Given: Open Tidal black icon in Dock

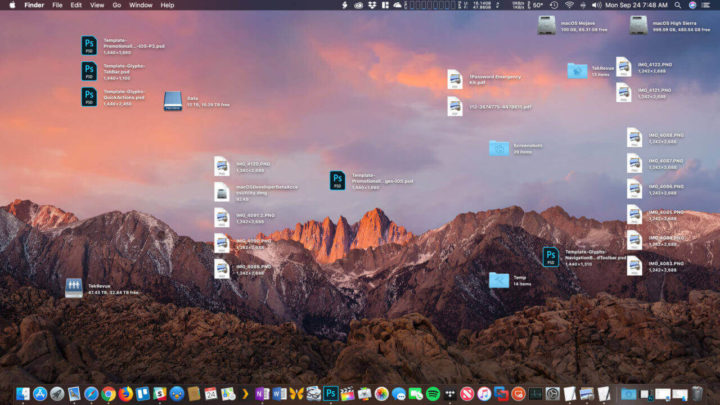Looking at the screenshot, I should 450,394.
